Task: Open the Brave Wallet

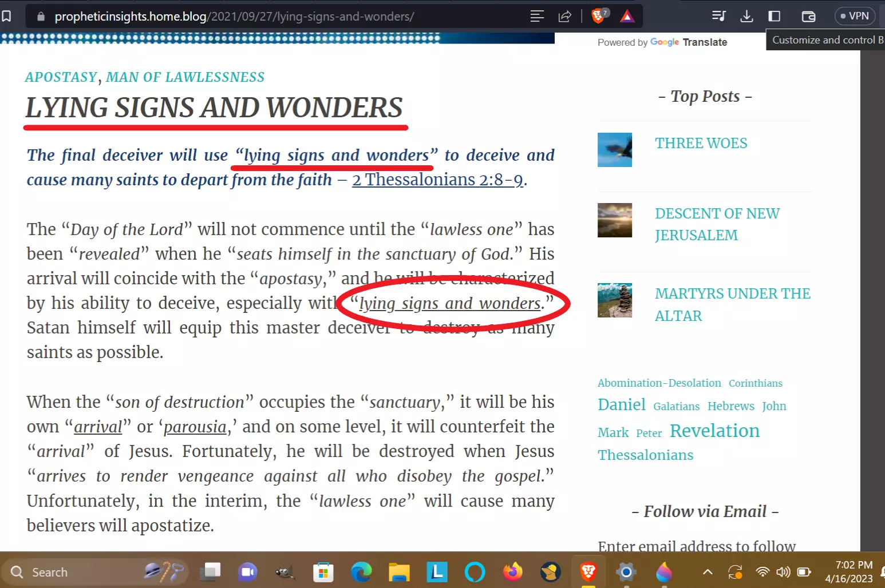Action: click(808, 16)
